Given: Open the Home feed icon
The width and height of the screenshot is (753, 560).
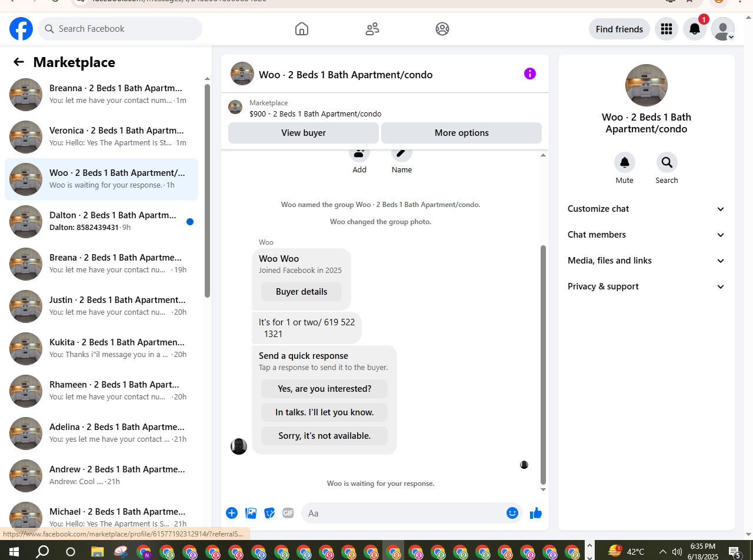Looking at the screenshot, I should (302, 29).
